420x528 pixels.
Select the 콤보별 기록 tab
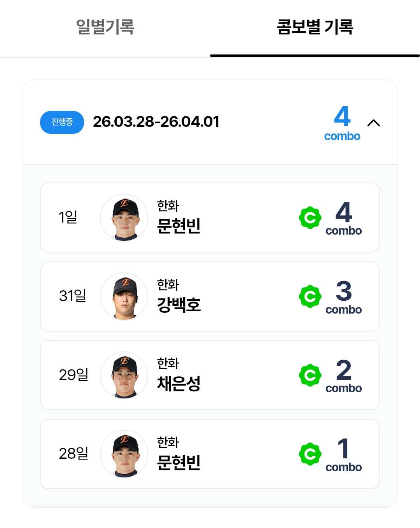click(315, 27)
